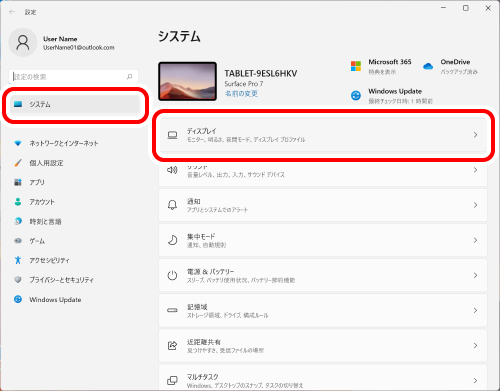Click the ゲーム controller icon
Viewport: 500px width, 391px height.
coord(18,240)
